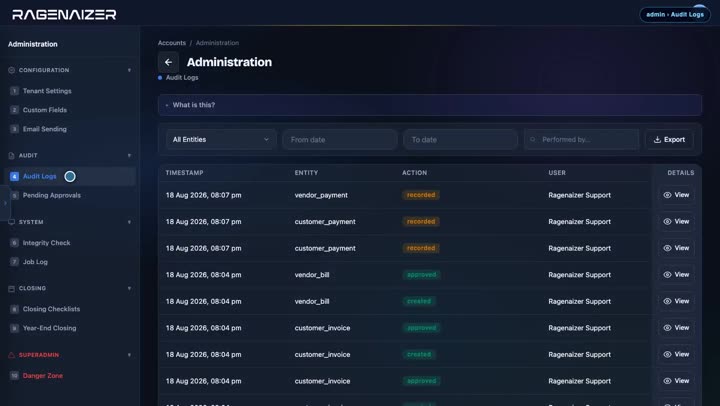Collapse the Superadmin section arrow
This screenshot has height=406, width=720.
click(129, 355)
